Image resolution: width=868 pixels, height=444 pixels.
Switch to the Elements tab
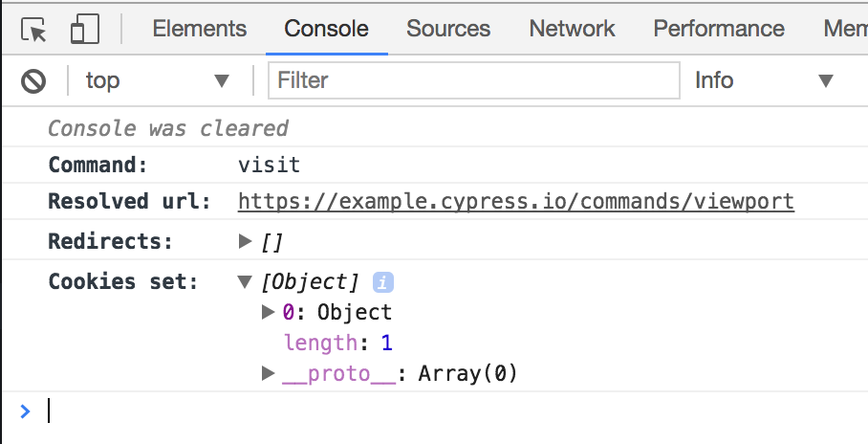coord(199,29)
